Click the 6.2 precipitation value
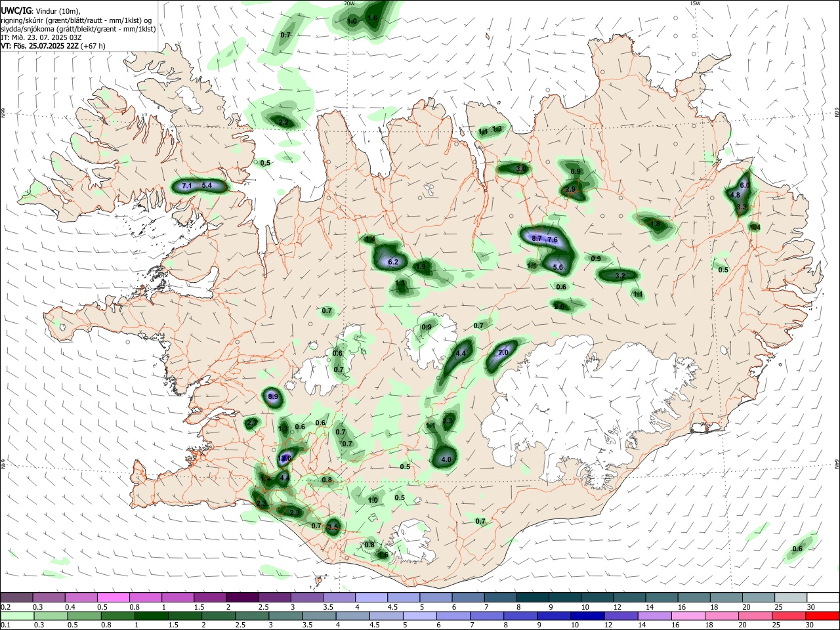Image resolution: width=840 pixels, height=630 pixels. point(393,262)
